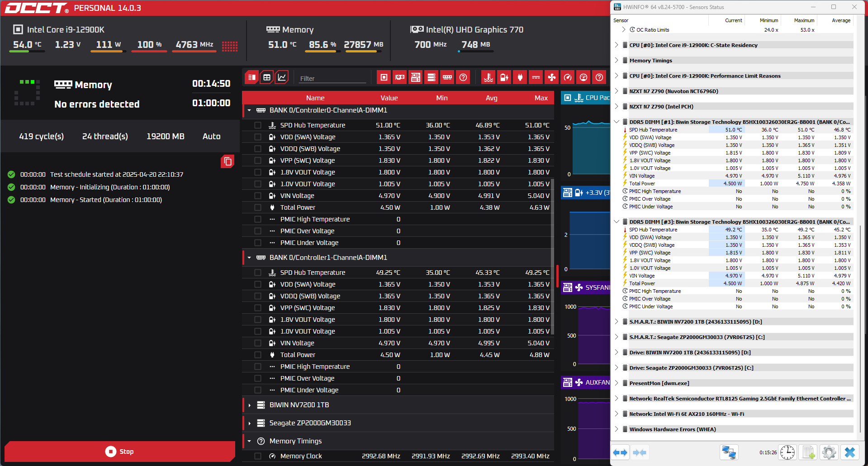Select the graph view icon in OCCT toolbar
Image resolution: width=868 pixels, height=466 pixels.
pyautogui.click(x=281, y=77)
